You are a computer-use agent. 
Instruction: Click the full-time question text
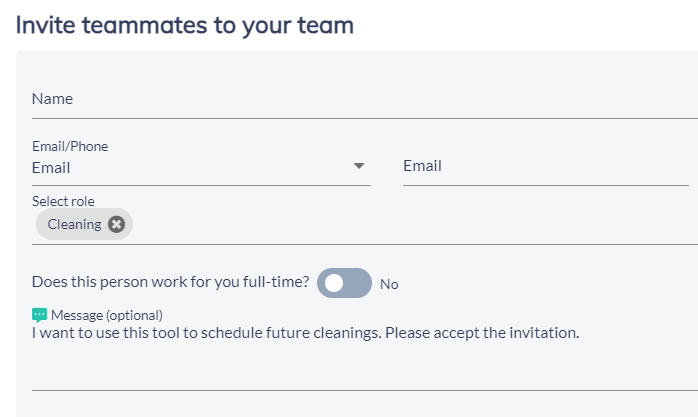[x=170, y=282]
